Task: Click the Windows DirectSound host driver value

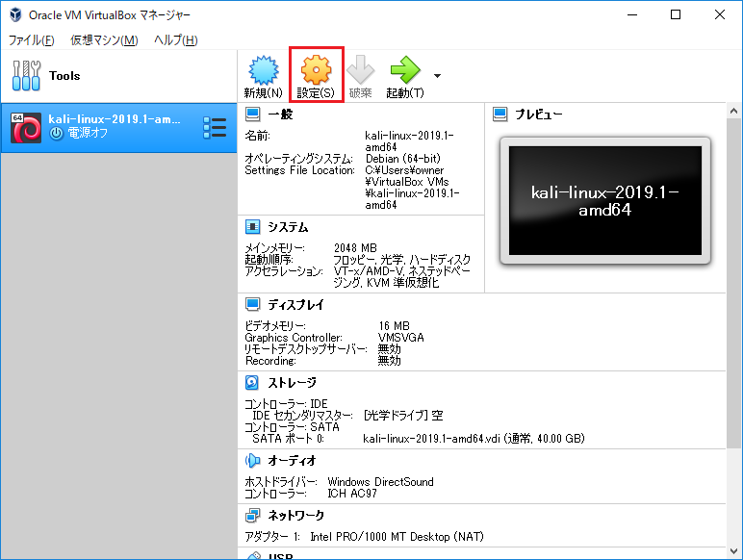Action: (380, 482)
